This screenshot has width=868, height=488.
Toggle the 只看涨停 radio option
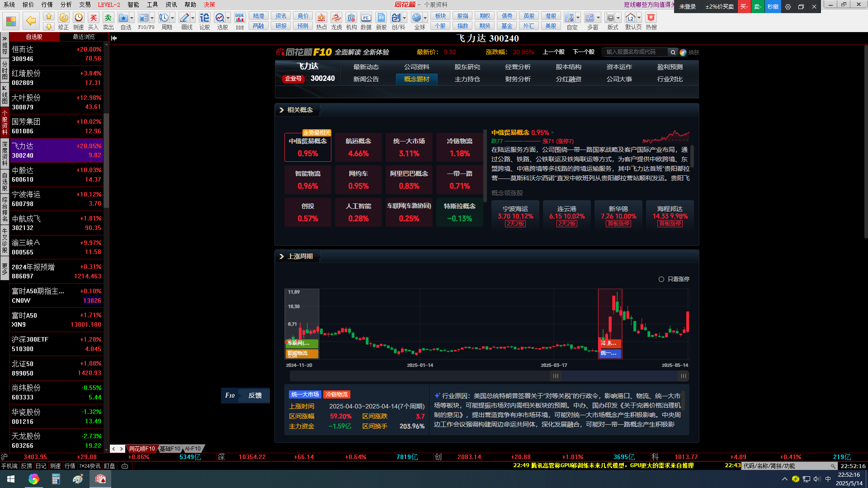(x=661, y=279)
